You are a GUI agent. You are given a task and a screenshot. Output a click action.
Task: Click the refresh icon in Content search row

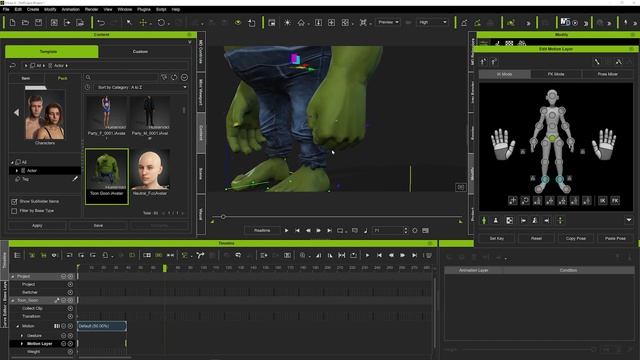click(x=174, y=77)
